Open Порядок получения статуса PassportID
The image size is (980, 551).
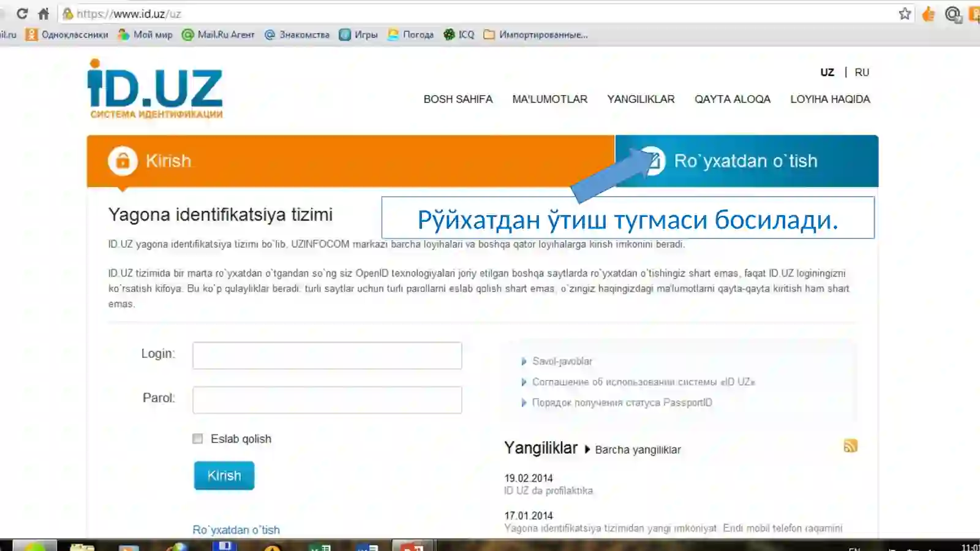622,403
